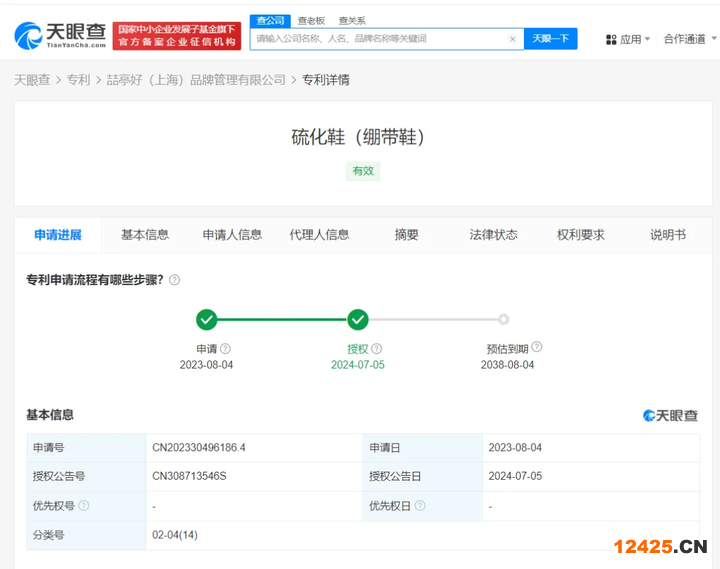
Task: Click the red 官方备案企业征信机构 banner
Action: click(x=177, y=36)
